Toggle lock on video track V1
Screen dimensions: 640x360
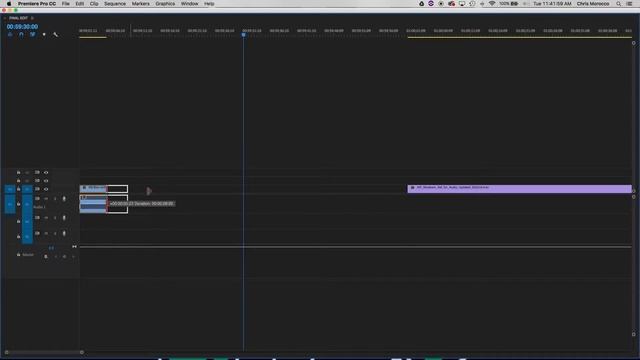[18, 189]
